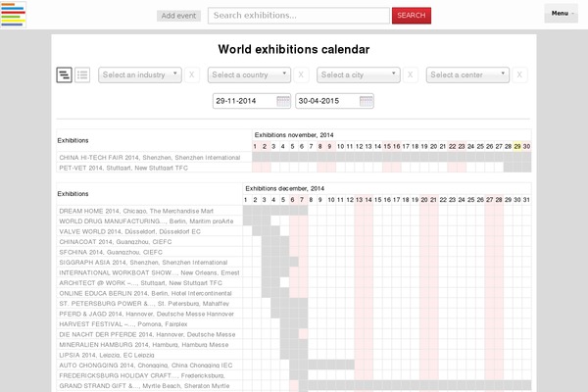This screenshot has height=392, width=588.
Task: Open ST. PETERSBURG POWER exhibition
Action: pyautogui.click(x=144, y=304)
